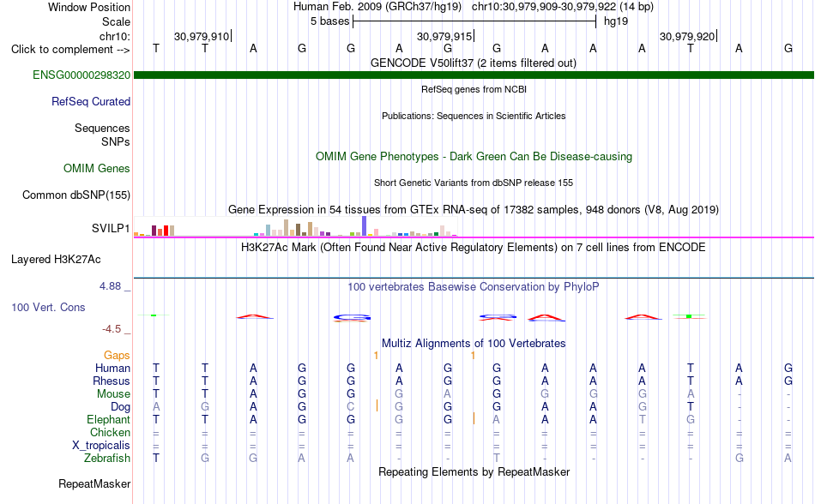
Task: Open OMIM Gene Phenotypes track title
Action: pos(474,157)
